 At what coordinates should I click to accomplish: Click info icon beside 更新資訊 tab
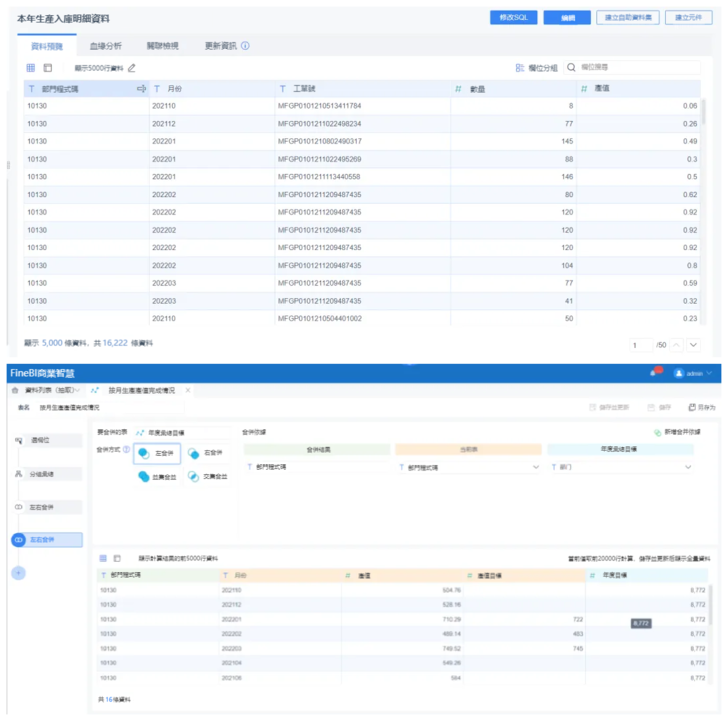[x=245, y=46]
